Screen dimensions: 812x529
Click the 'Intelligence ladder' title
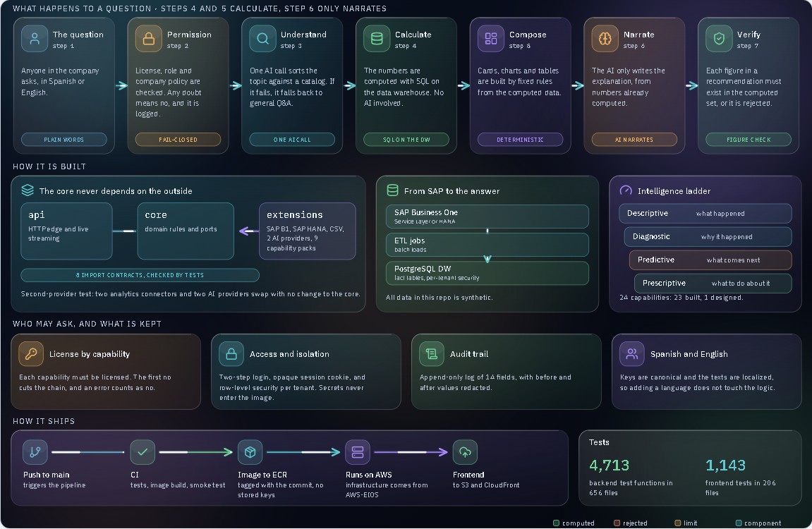click(x=674, y=191)
